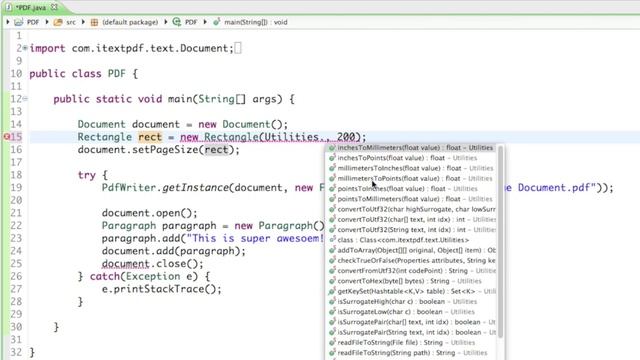Click document.close() on line 25
The image size is (640, 360).
coord(152,264)
